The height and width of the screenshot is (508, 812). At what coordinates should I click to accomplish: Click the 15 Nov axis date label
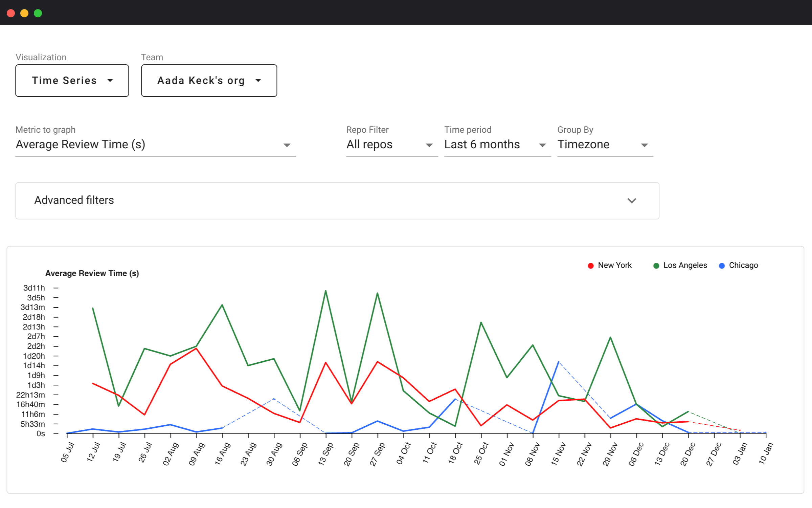[558, 454]
